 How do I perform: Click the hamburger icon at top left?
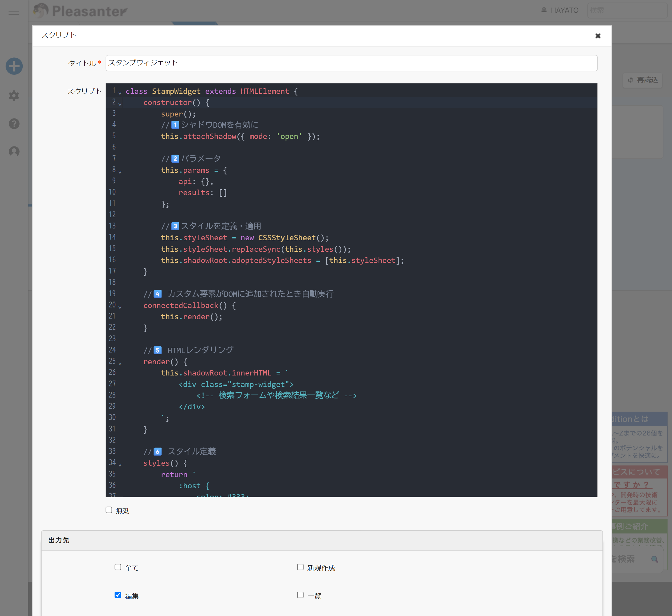point(14,14)
